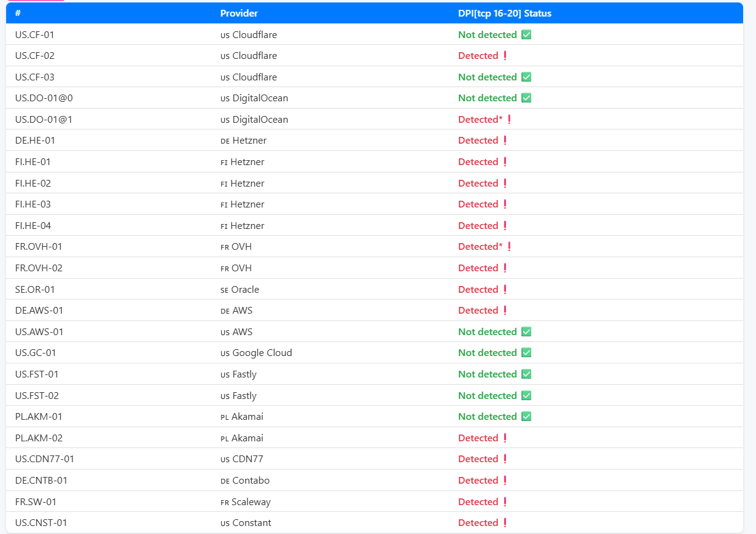
Task: Click the red exclamation icon in FR.OVH-01 row
Action: point(509,247)
